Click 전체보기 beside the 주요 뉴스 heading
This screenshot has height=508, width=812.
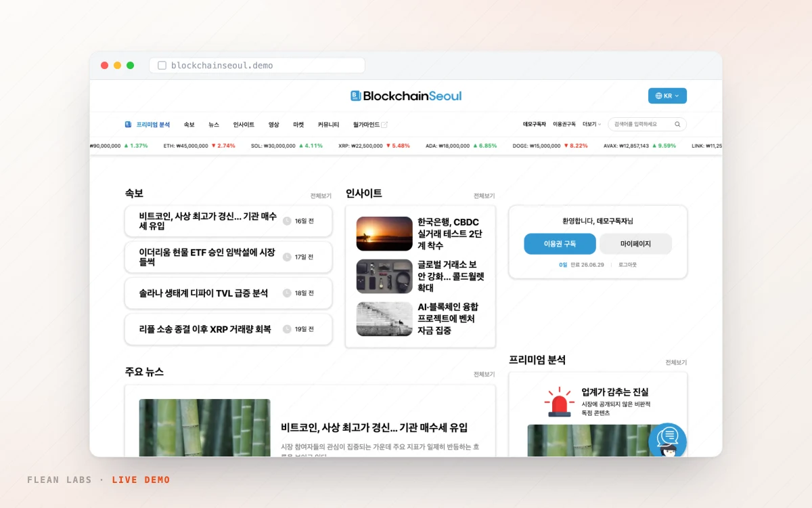(484, 375)
